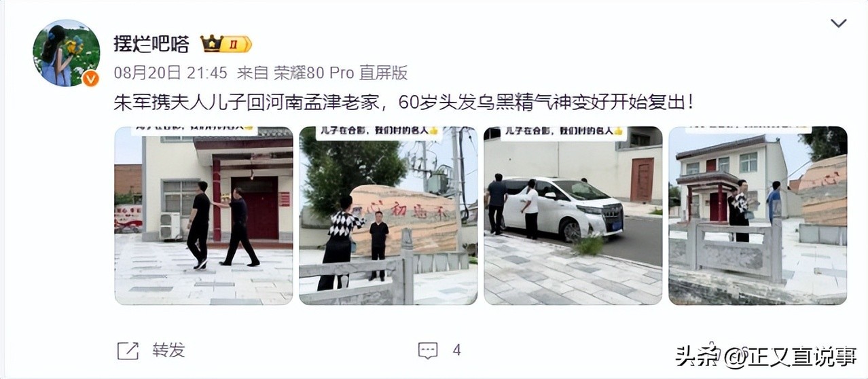868x379 pixels.
Task: Open photo of two men near red door
Action: [x=204, y=215]
